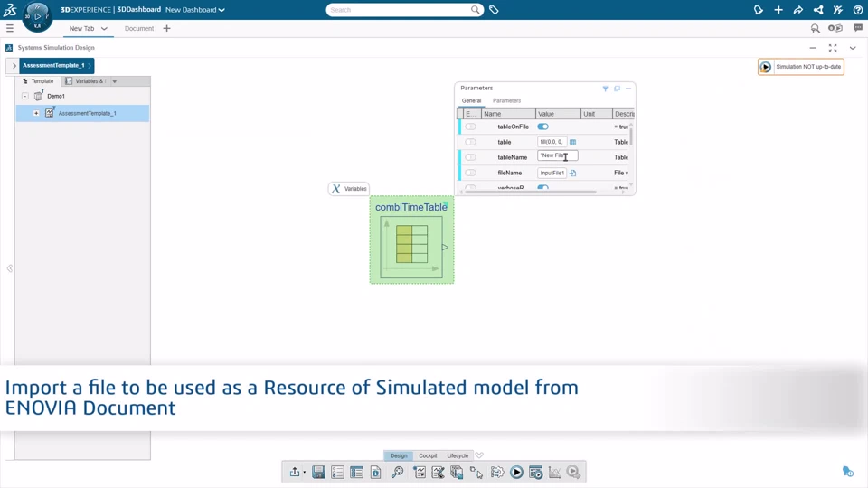Click the Parameters panel vertical scrollbar
Viewport: 868px width, 488px height.
631,135
